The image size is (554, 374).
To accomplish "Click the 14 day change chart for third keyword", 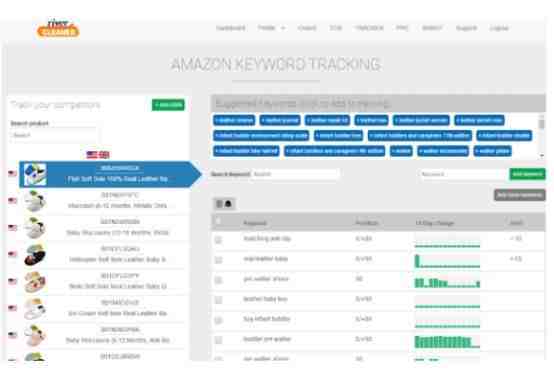I will [447, 282].
